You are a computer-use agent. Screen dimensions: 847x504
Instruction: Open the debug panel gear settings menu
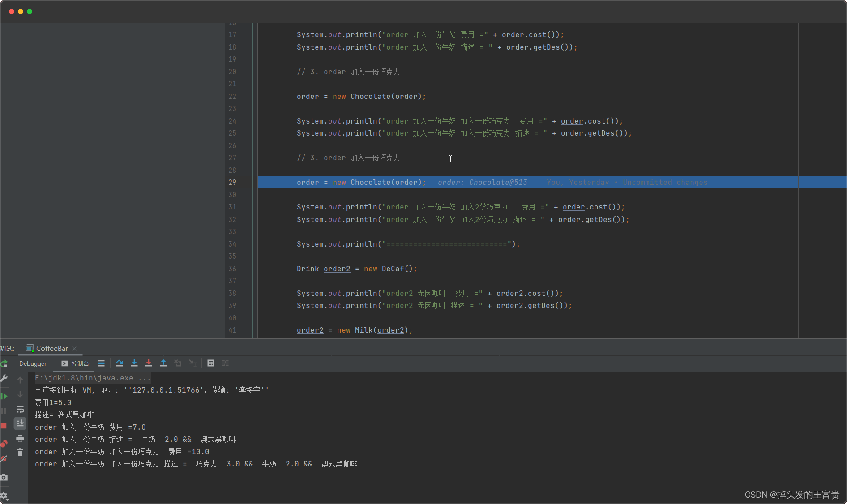pyautogui.click(x=4, y=495)
